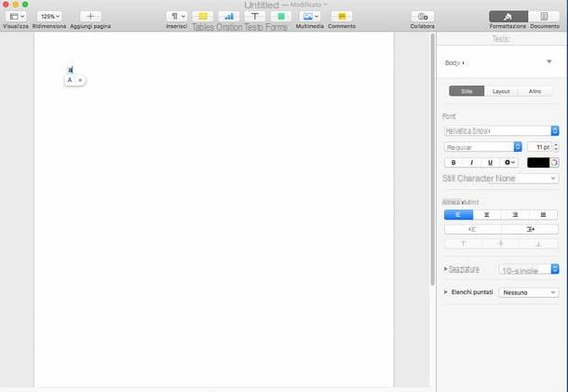
Task: Decrease paragraph indent
Action: coord(472,229)
